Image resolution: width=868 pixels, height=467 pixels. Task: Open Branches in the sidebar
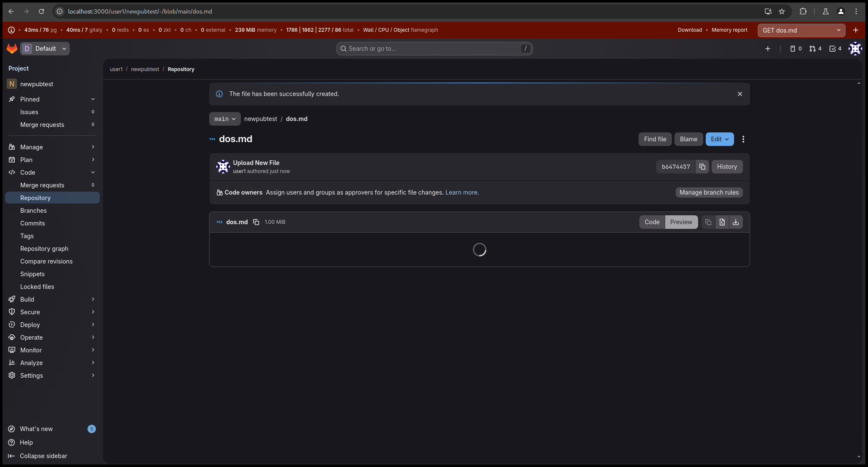tap(33, 211)
